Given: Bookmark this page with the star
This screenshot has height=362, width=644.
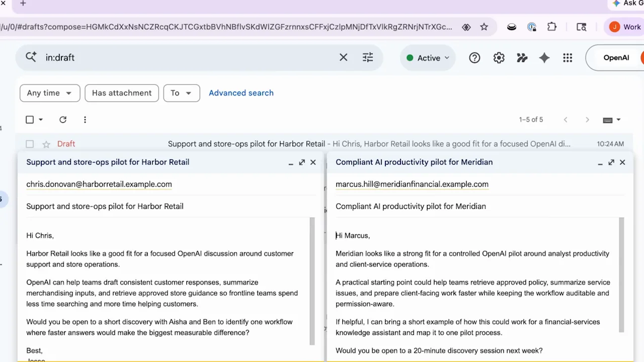Looking at the screenshot, I should coord(484,27).
